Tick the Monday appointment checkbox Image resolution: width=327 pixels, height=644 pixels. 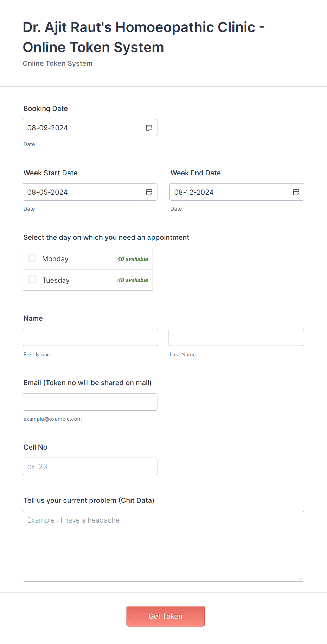coord(32,258)
